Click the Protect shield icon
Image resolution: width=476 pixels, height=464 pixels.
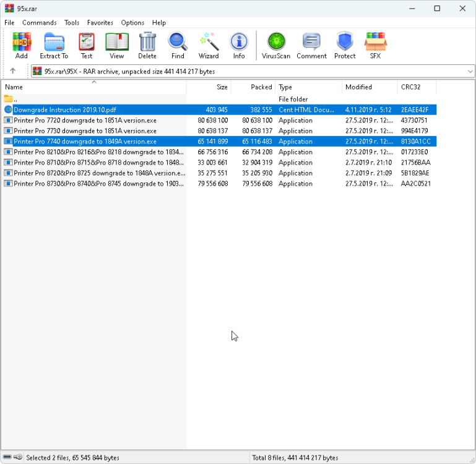coord(345,46)
